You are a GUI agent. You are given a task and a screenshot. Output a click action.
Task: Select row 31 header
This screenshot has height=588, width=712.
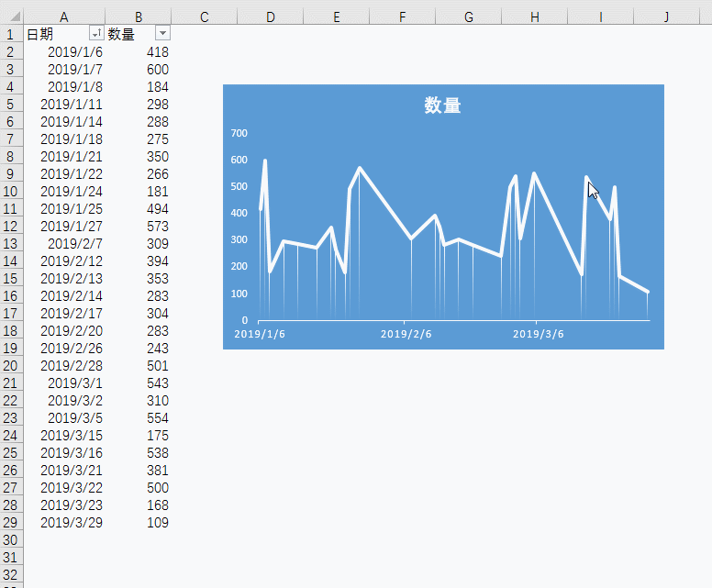[x=11, y=557]
